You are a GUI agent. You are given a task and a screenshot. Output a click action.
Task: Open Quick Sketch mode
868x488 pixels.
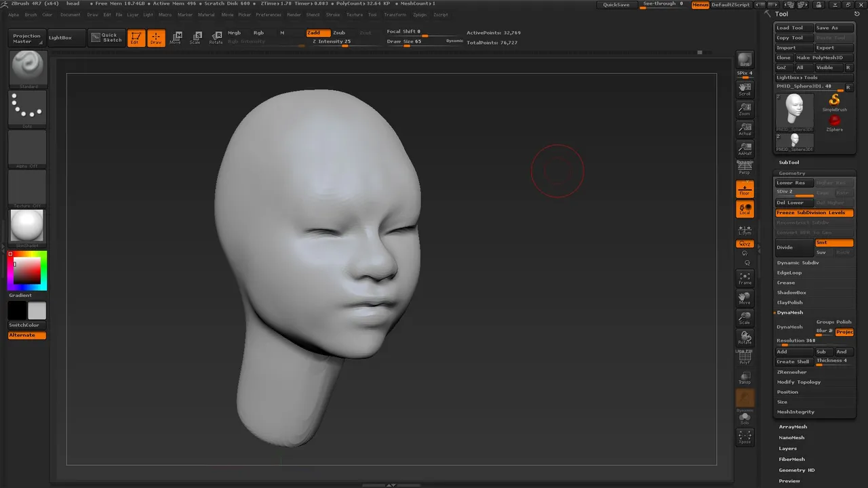click(106, 37)
